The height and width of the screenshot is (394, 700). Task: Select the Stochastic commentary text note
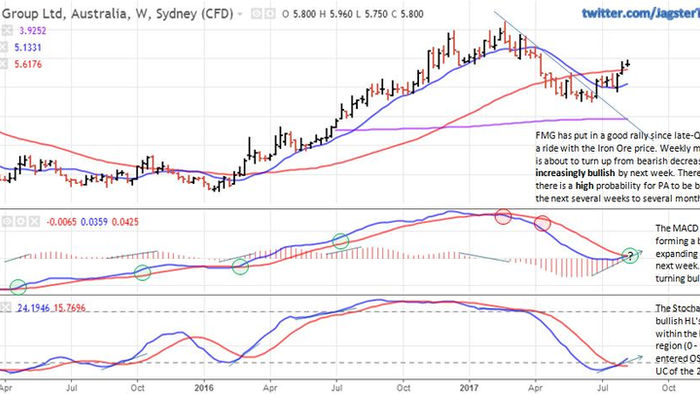pyautogui.click(x=678, y=340)
